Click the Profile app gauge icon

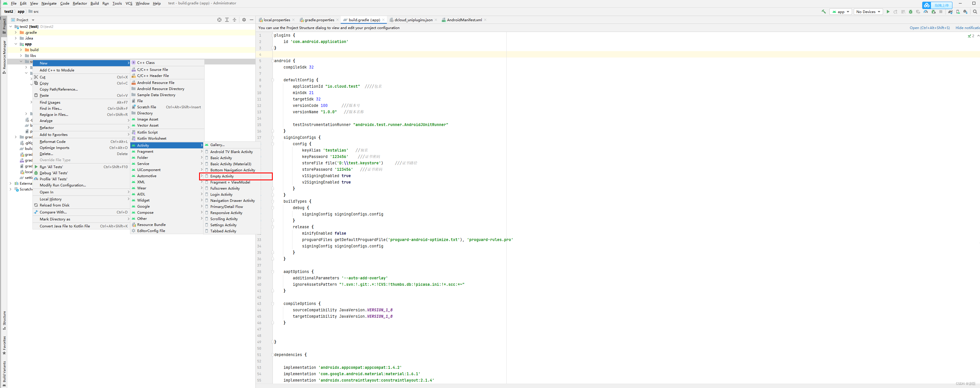(926, 12)
